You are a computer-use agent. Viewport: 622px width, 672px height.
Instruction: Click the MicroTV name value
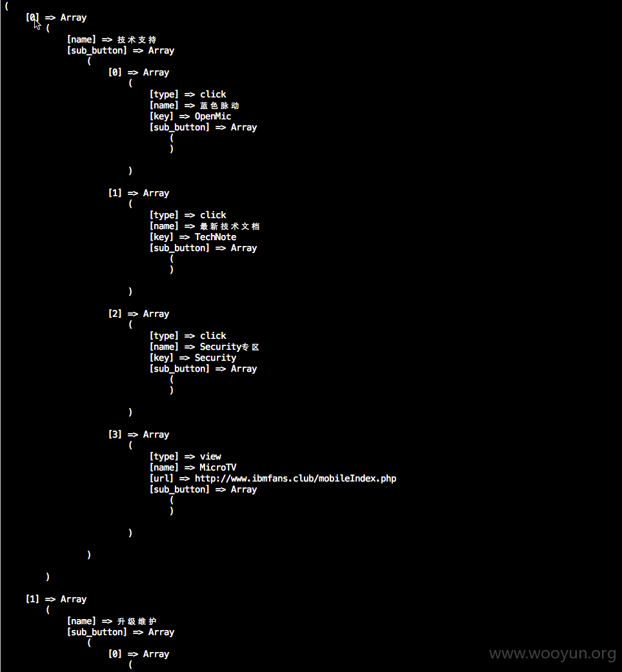tap(218, 467)
